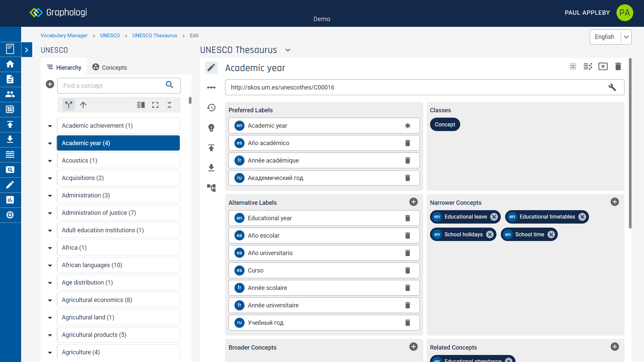Add a new Alternative Label
The image size is (644, 362).
click(x=413, y=202)
